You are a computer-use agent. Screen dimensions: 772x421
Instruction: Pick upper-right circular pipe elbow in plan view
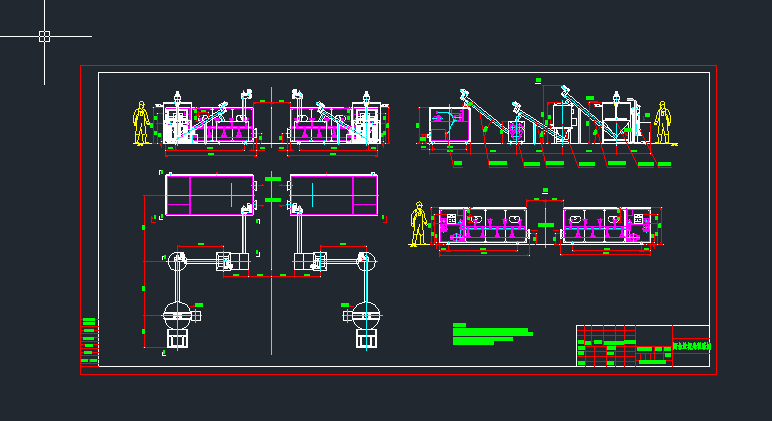(x=367, y=261)
